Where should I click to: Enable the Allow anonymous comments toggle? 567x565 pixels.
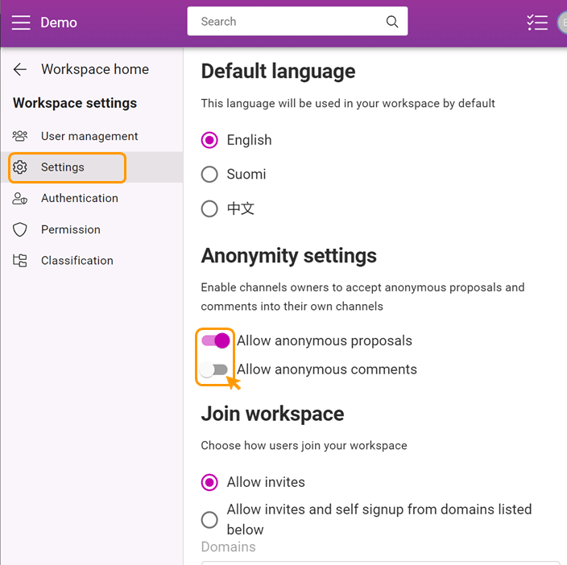coord(214,370)
